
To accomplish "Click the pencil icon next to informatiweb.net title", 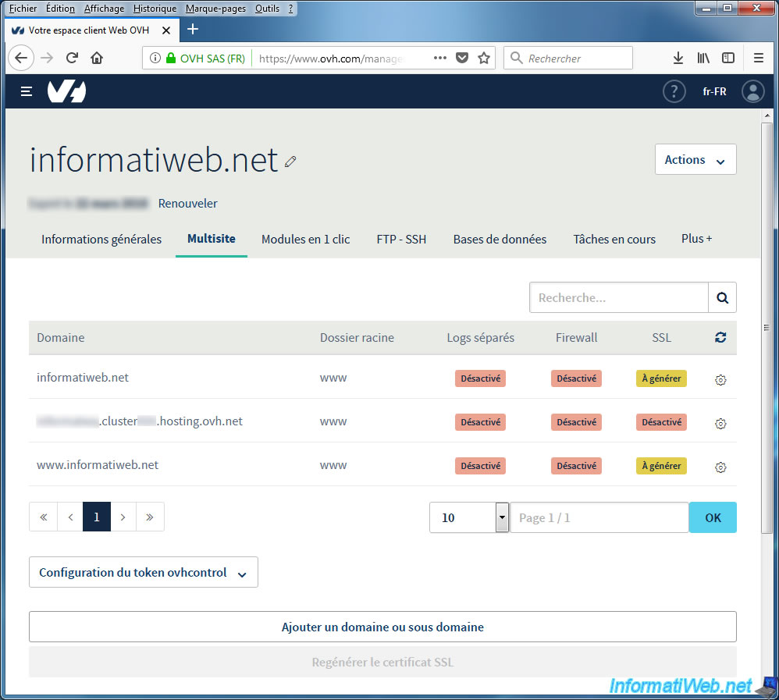I will 290,162.
